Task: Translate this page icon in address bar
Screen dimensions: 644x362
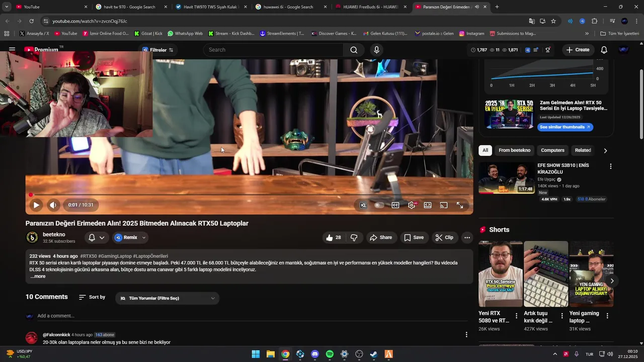Action: pyautogui.click(x=532, y=21)
